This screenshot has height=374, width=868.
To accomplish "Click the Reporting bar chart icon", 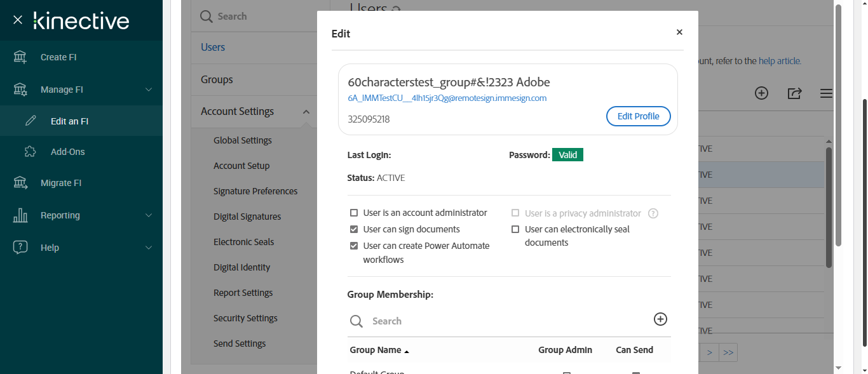I will (x=20, y=215).
